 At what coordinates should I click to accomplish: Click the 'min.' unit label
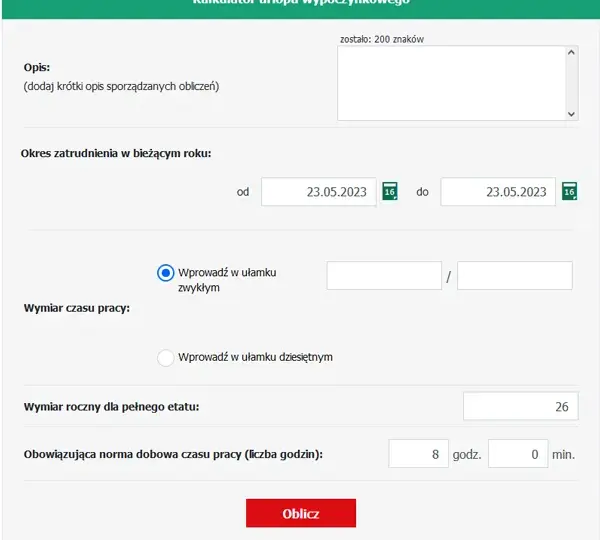pyautogui.click(x=563, y=455)
